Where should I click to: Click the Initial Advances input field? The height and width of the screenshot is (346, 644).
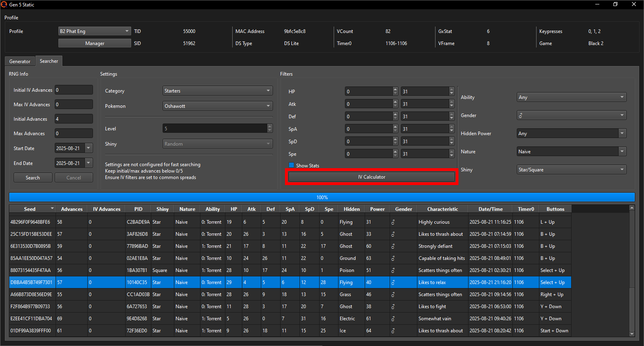[x=74, y=119]
